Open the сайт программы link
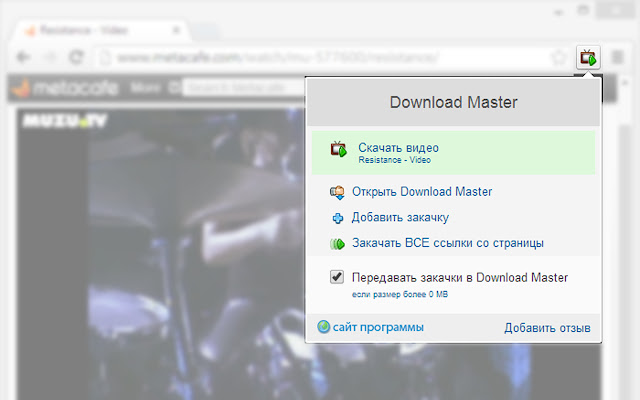The width and height of the screenshot is (640, 400). [378, 327]
